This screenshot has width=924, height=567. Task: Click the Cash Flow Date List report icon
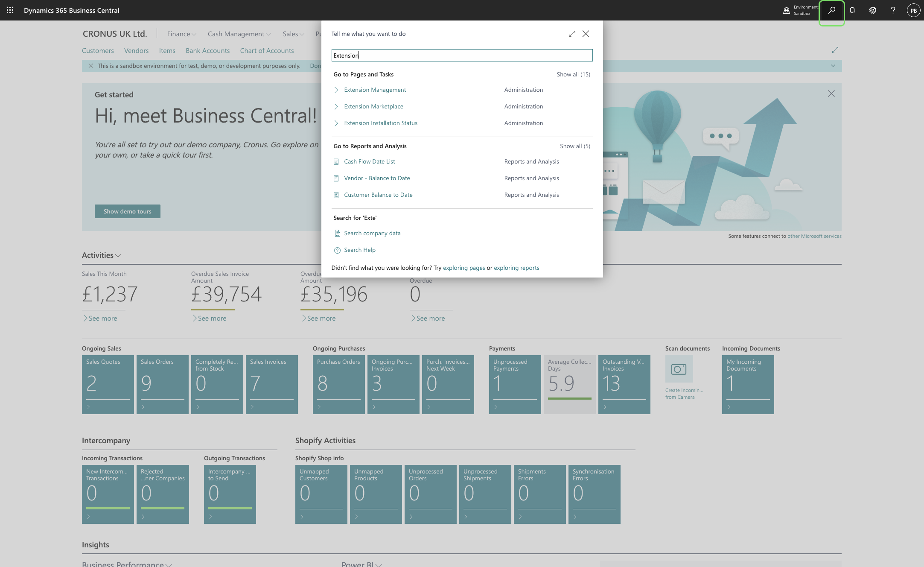point(336,162)
